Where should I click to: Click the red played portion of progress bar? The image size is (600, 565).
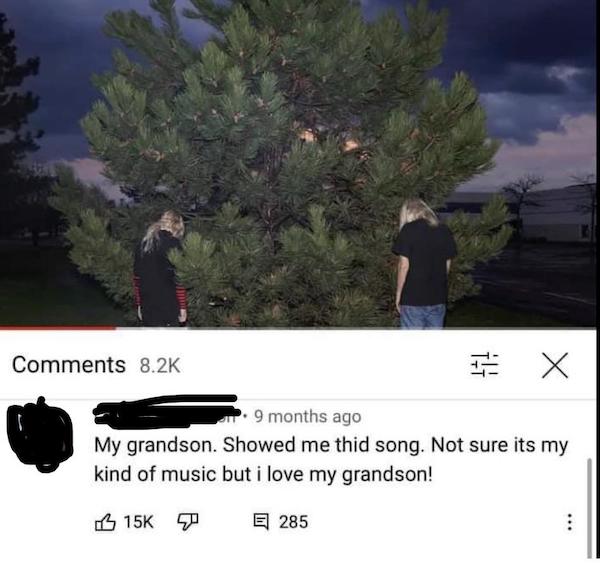point(57,327)
